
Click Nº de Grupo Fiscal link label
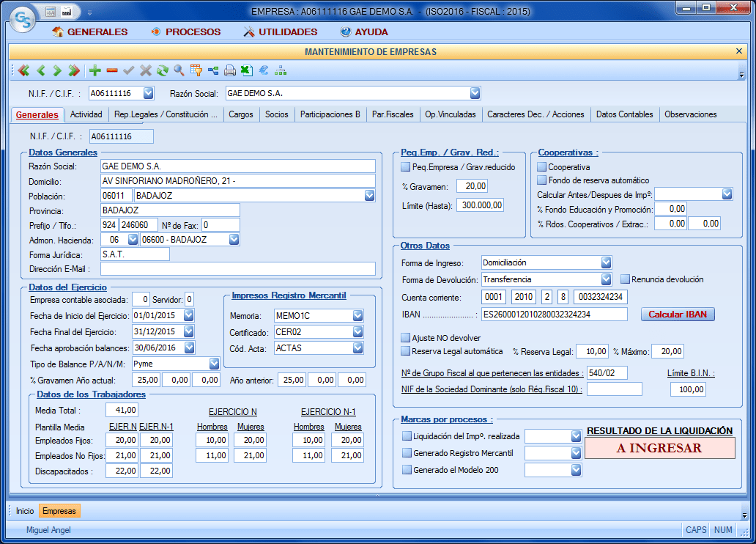tap(492, 373)
